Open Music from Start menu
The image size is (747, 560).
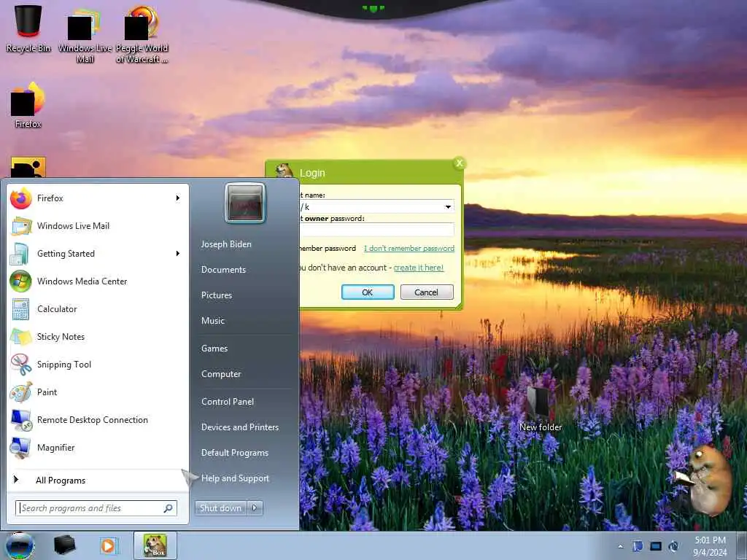[x=212, y=321]
